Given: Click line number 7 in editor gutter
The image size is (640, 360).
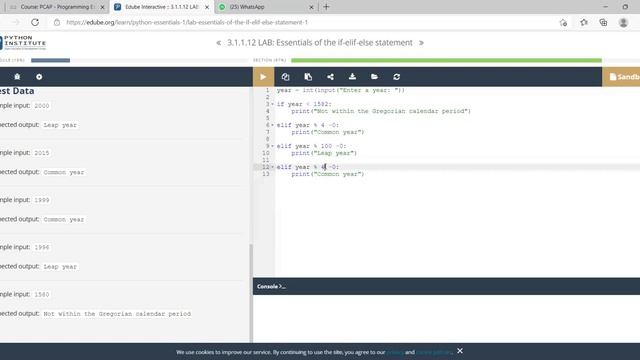Looking at the screenshot, I should (267, 132).
